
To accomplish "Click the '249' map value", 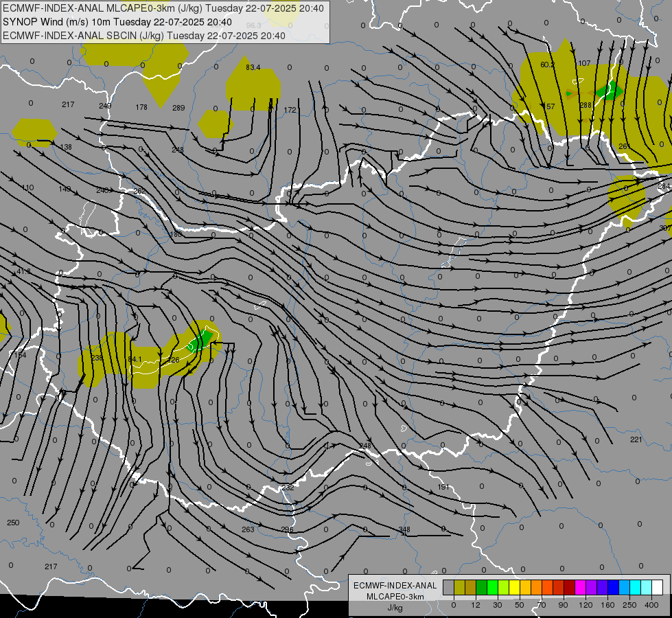I will [105, 106].
